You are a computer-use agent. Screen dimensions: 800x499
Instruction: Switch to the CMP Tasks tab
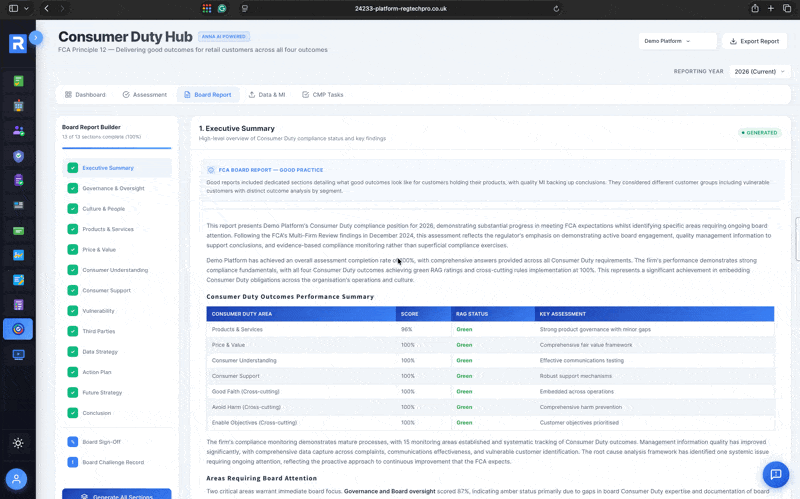click(322, 94)
